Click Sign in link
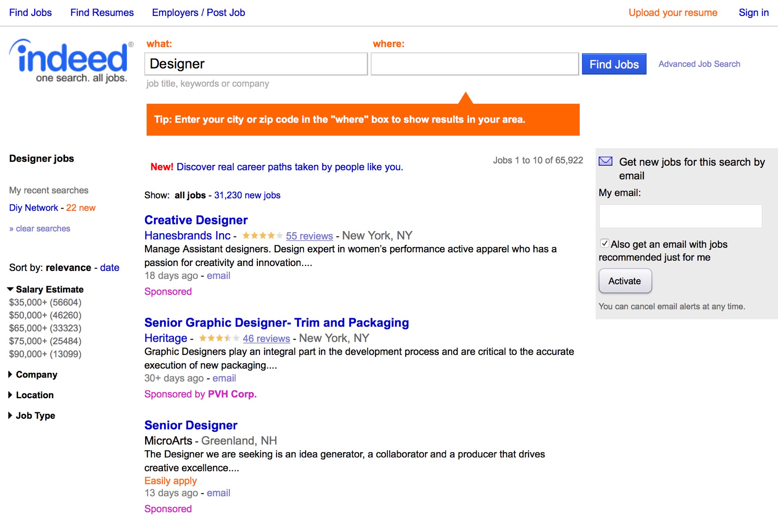778x532 pixels. point(754,12)
